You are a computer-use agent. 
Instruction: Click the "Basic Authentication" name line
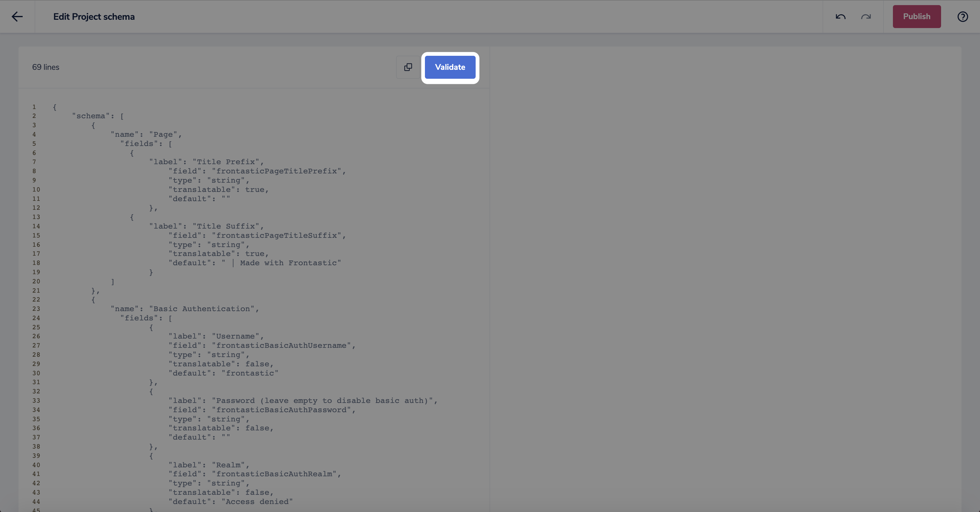click(184, 309)
